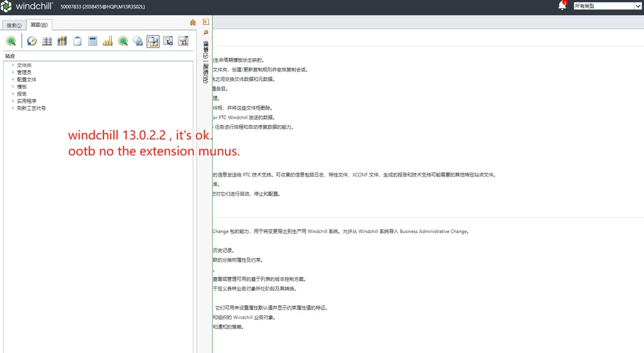Click the line about '创建/更新复制规则并安排复制会话'
The width and height of the screenshot is (644, 353).
[261, 70]
